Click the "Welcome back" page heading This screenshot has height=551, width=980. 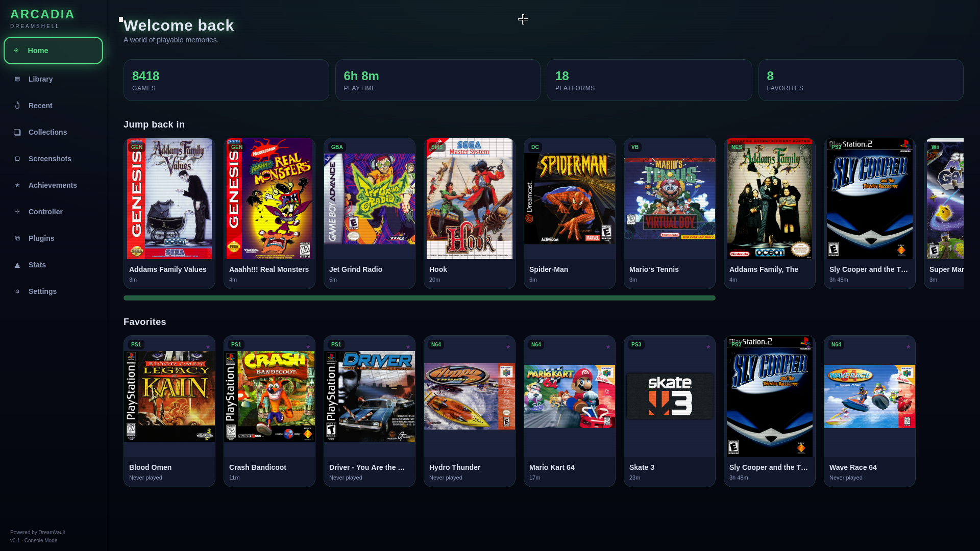179,26
